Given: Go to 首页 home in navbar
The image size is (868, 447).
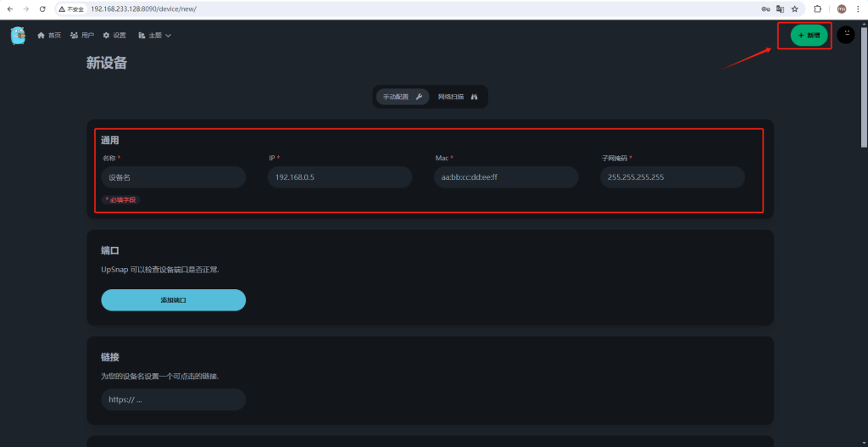Looking at the screenshot, I should tap(49, 36).
